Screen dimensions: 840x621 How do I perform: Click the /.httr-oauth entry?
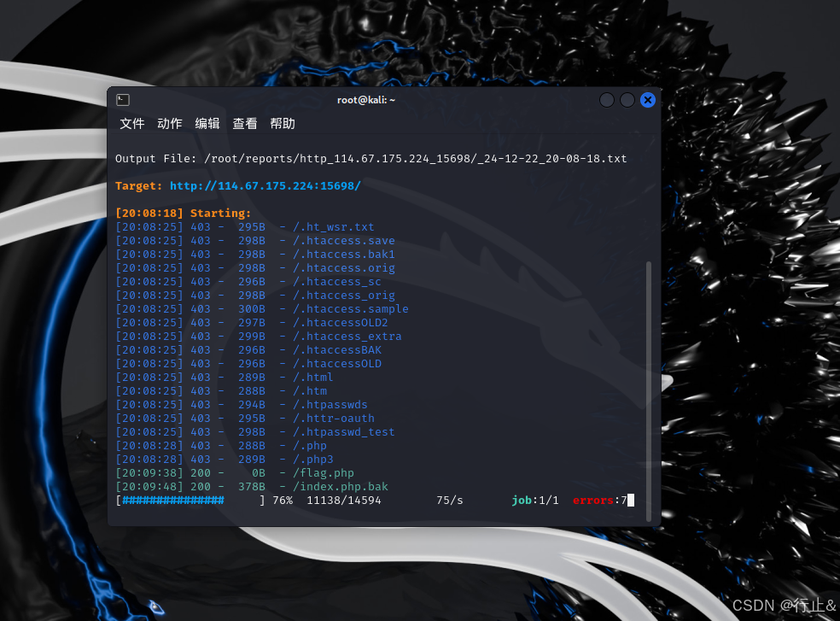tap(333, 419)
